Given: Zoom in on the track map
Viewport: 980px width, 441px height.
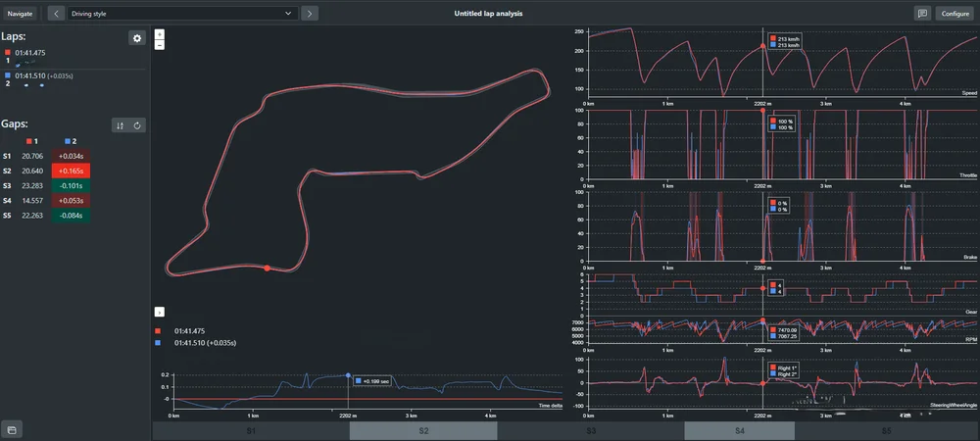Looking at the screenshot, I should click(160, 35).
